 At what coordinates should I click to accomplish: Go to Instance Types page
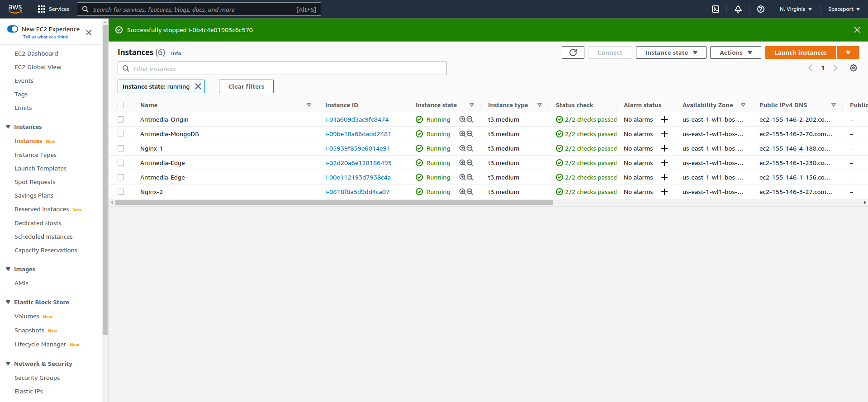35,155
